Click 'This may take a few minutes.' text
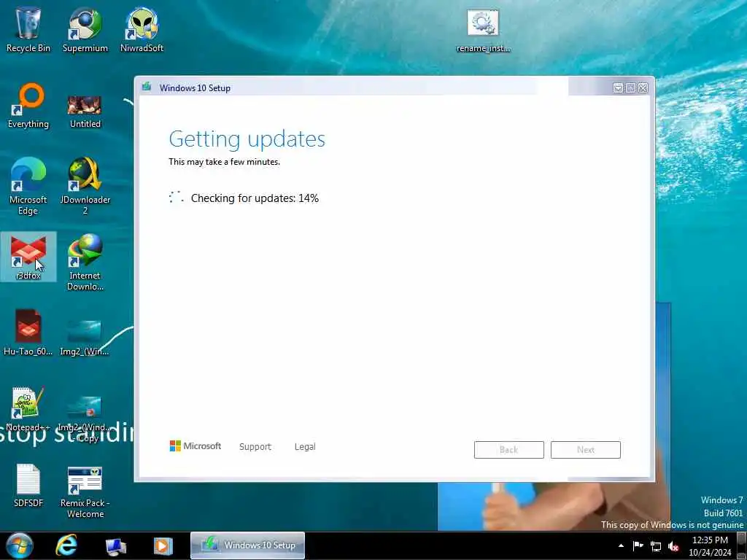This screenshot has height=560, width=747. [x=224, y=162]
